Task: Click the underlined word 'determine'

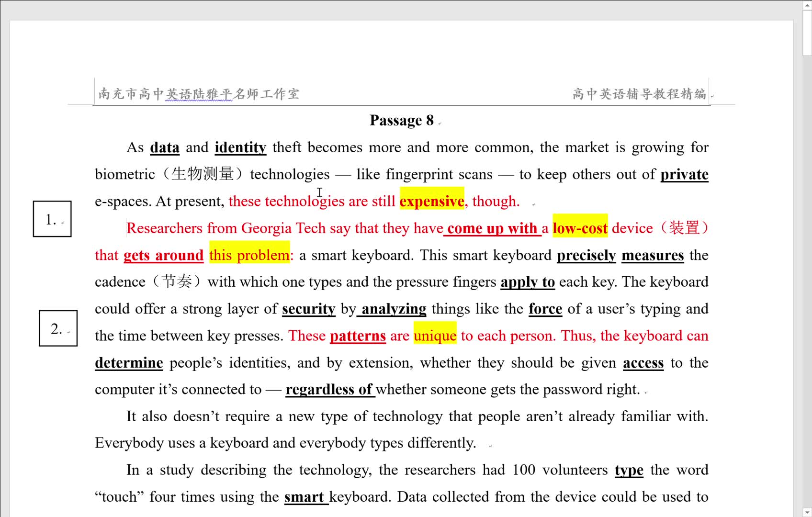Action: pyautogui.click(x=129, y=362)
